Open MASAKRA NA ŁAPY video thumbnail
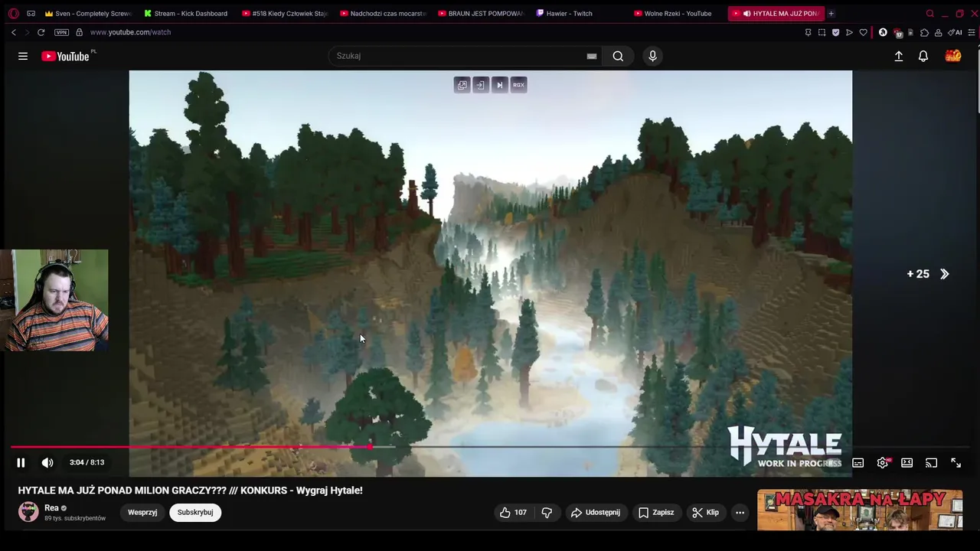980x551 pixels. 860,510
